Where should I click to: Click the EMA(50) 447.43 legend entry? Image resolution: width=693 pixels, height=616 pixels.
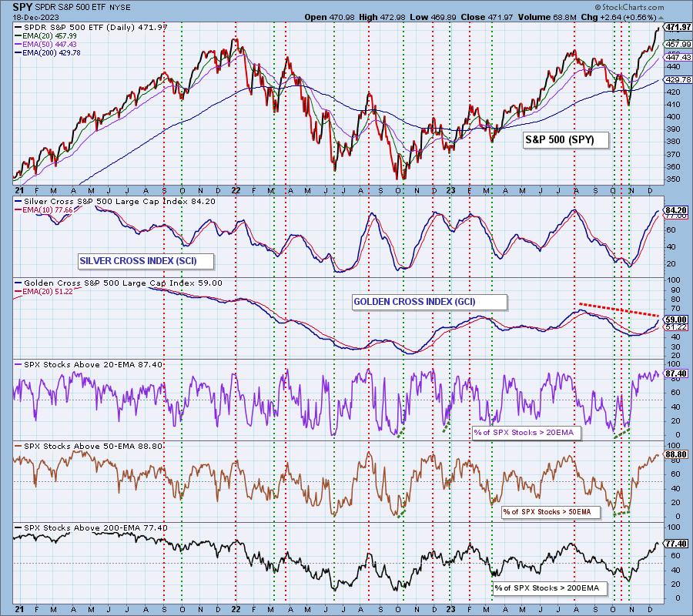click(46, 44)
